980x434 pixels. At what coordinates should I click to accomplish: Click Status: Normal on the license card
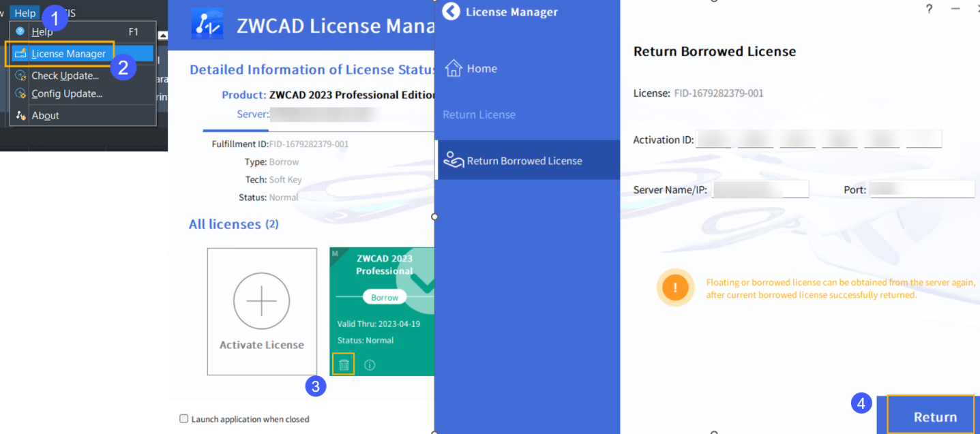point(366,341)
